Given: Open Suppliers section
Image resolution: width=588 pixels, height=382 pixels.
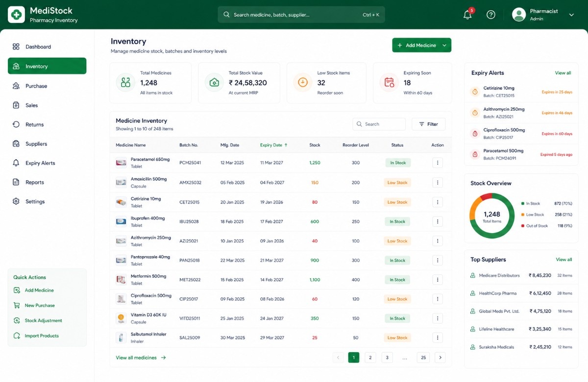Looking at the screenshot, I should (x=47, y=144).
